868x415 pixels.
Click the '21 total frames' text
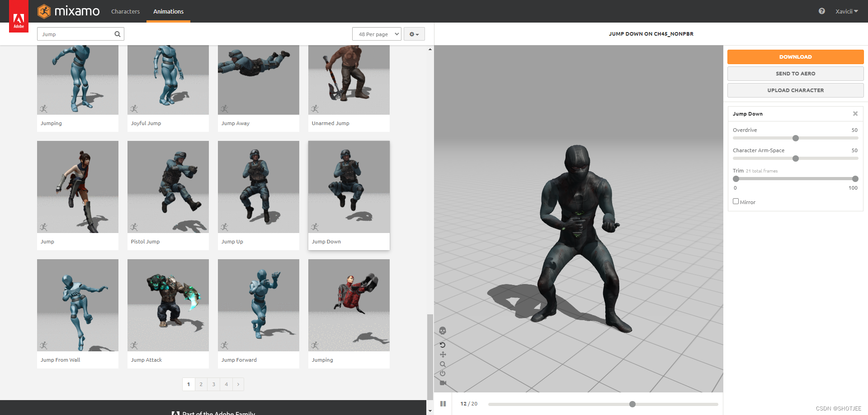point(762,171)
